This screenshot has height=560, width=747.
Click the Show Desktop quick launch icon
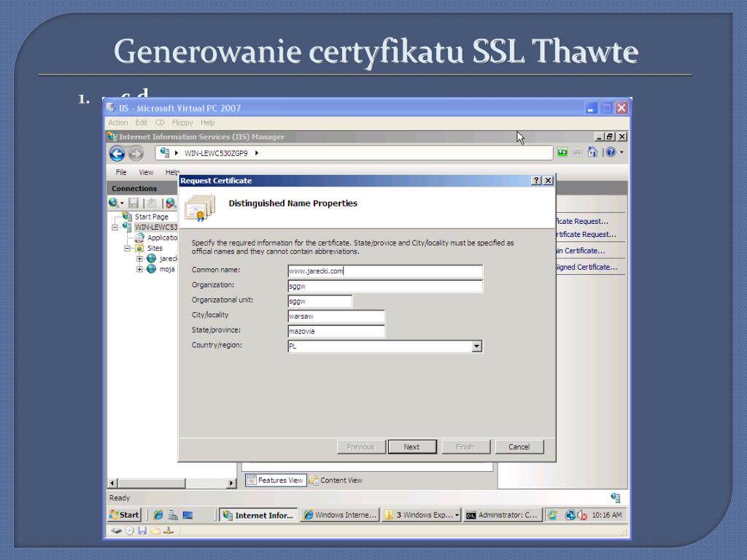[187, 516]
